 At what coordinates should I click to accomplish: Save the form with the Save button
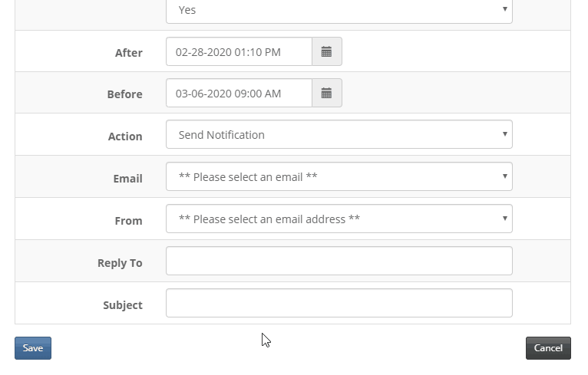point(33,348)
